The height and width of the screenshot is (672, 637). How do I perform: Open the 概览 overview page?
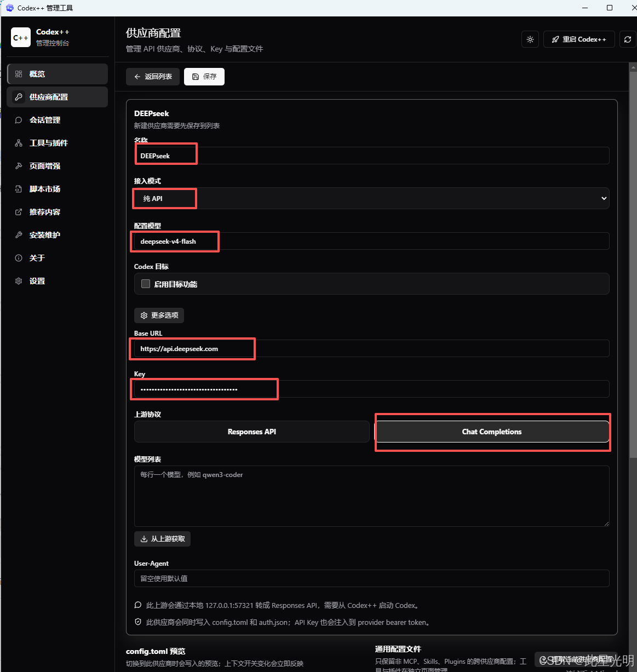click(58, 74)
